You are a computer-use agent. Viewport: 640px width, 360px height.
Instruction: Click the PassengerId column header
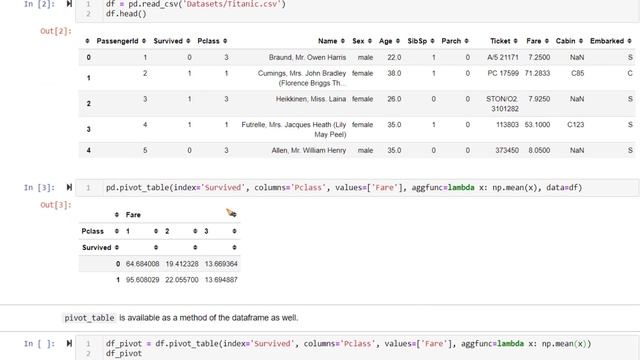point(118,41)
